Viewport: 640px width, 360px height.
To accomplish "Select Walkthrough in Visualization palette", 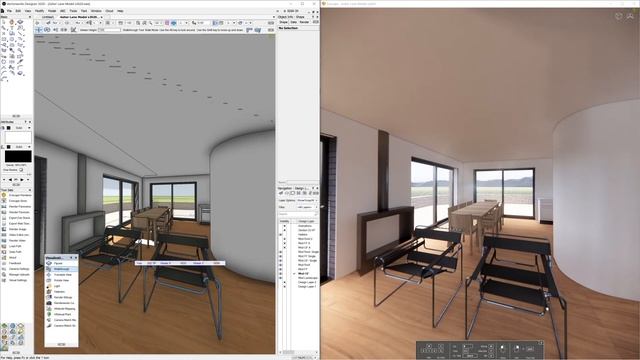I will 61,269.
